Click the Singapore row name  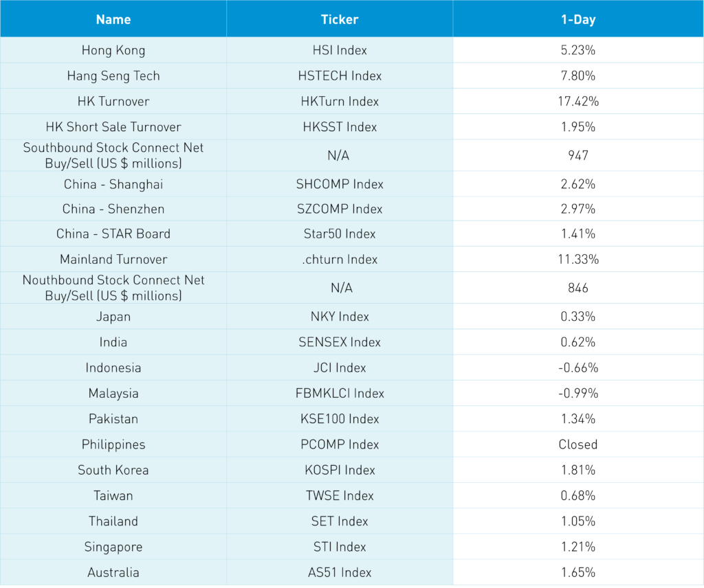click(113, 547)
